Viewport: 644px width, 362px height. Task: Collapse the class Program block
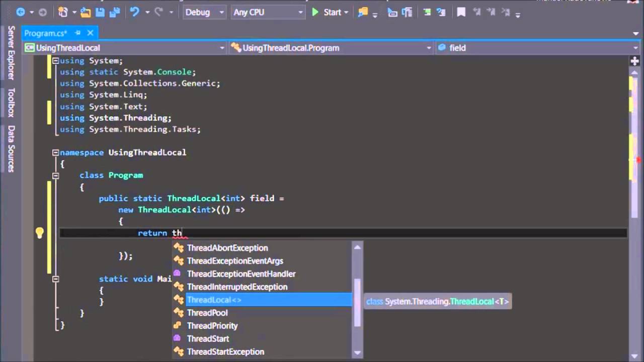[x=55, y=175]
